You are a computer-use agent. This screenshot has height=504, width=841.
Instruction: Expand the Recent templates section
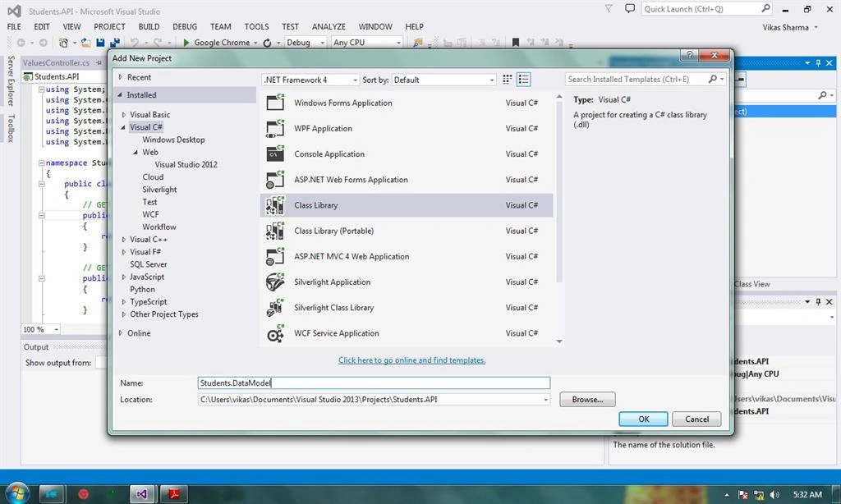pyautogui.click(x=121, y=77)
